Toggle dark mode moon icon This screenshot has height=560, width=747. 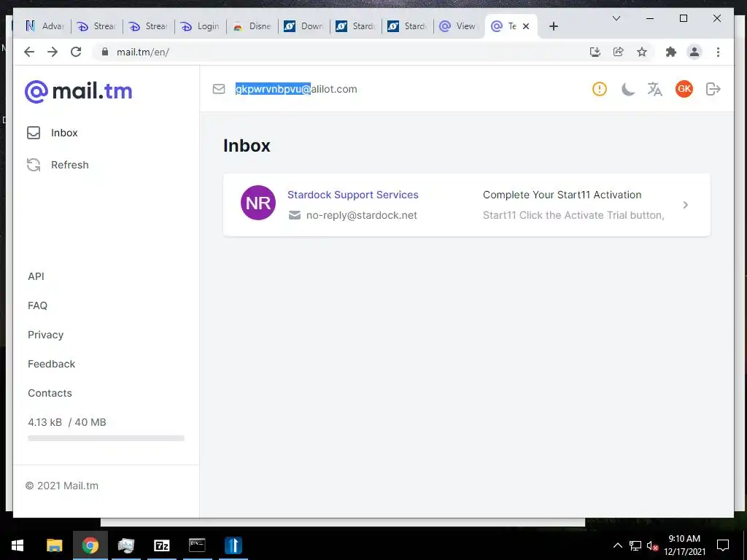[628, 89]
